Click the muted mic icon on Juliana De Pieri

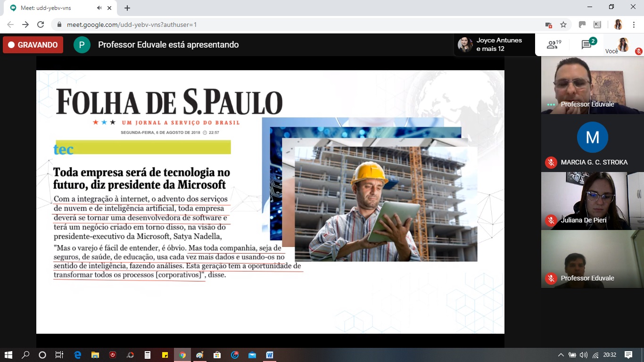coord(551,220)
